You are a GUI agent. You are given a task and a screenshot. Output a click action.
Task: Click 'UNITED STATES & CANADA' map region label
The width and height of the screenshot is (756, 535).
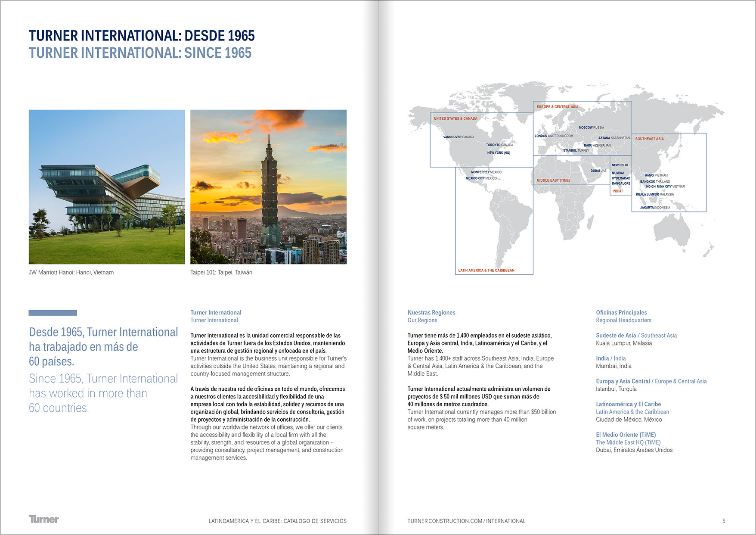pyautogui.click(x=455, y=118)
